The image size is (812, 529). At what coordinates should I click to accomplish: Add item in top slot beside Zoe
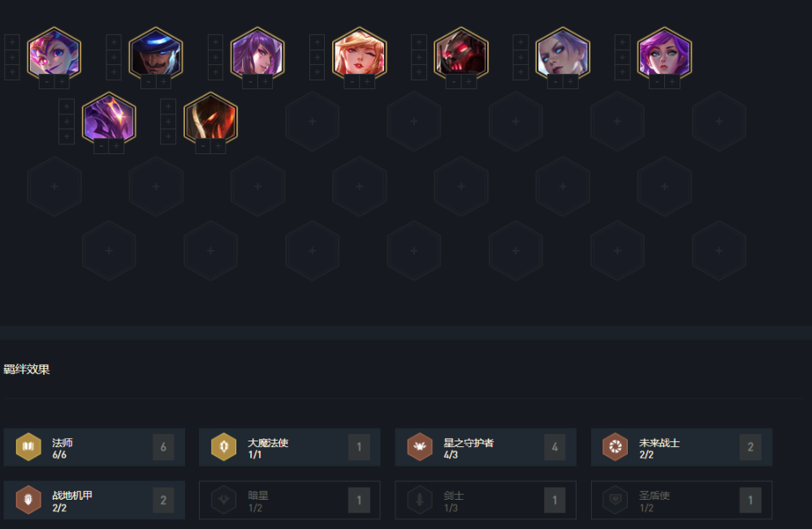(x=12, y=42)
